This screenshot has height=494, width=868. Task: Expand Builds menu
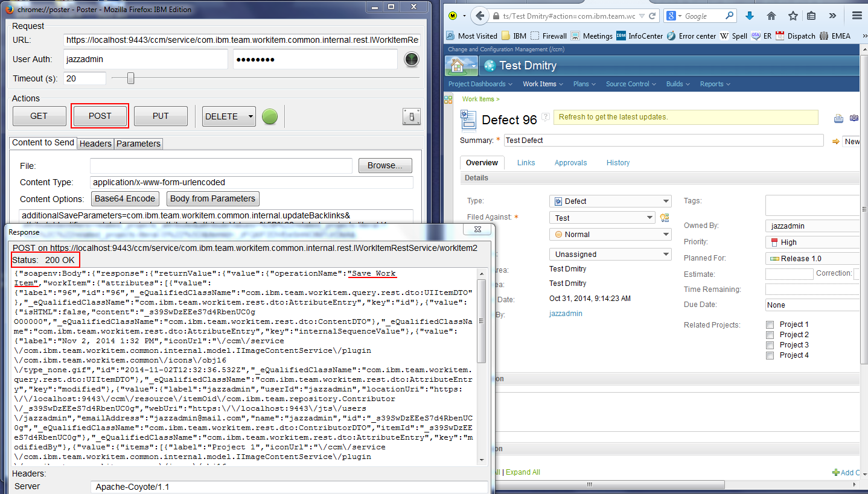point(678,84)
